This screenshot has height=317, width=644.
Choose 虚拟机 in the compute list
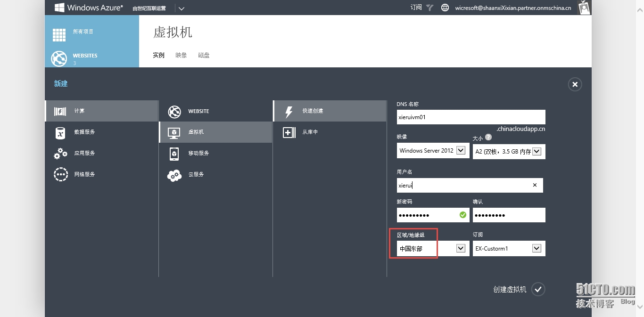click(x=215, y=132)
